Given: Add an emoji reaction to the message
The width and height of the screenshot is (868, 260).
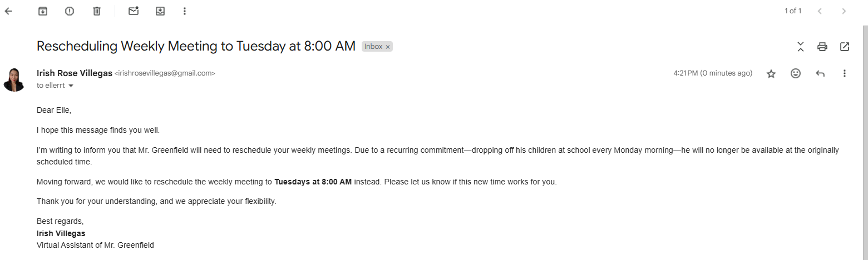Looking at the screenshot, I should 796,73.
